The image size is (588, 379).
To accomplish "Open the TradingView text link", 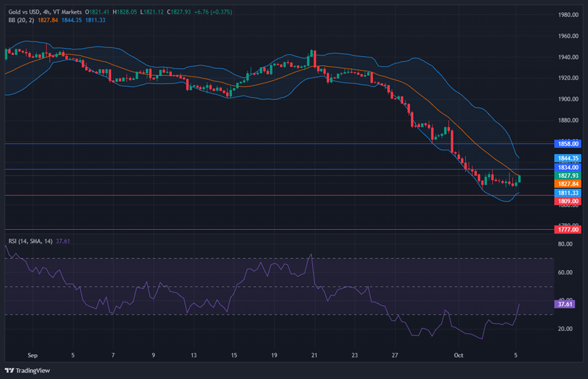I will tap(33, 371).
